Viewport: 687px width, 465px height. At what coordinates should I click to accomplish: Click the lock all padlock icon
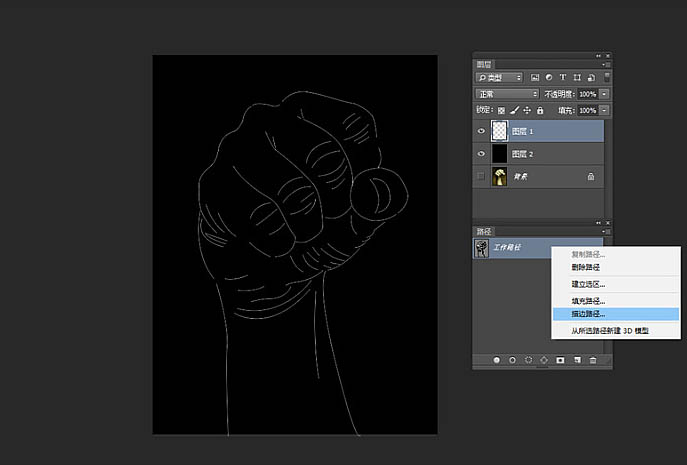coord(540,110)
